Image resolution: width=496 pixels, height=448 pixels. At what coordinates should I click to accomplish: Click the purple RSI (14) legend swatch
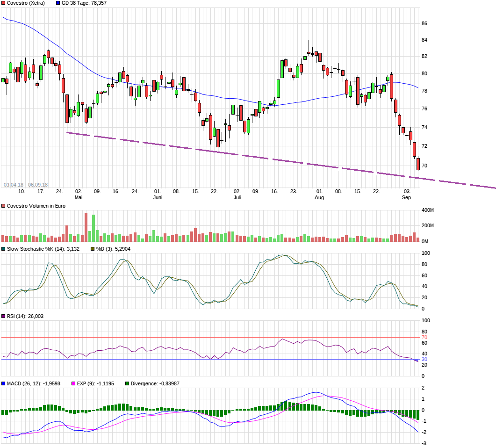3,317
